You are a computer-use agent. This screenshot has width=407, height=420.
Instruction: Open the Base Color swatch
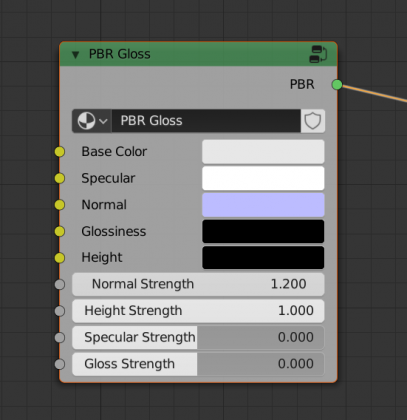point(263,152)
